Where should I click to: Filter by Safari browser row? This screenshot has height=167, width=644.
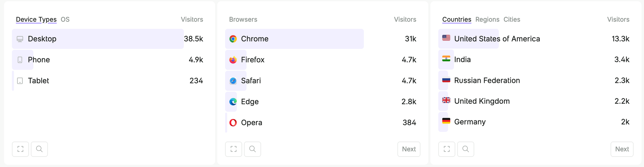coord(251,81)
